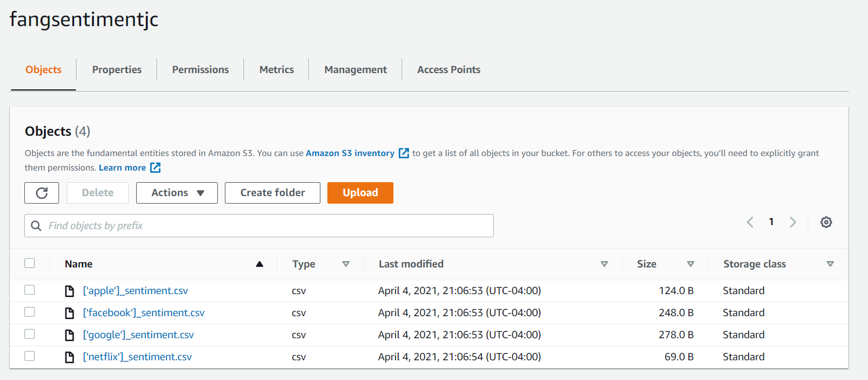
Task: Click the fangsentimentjc bucket title
Action: [x=84, y=20]
